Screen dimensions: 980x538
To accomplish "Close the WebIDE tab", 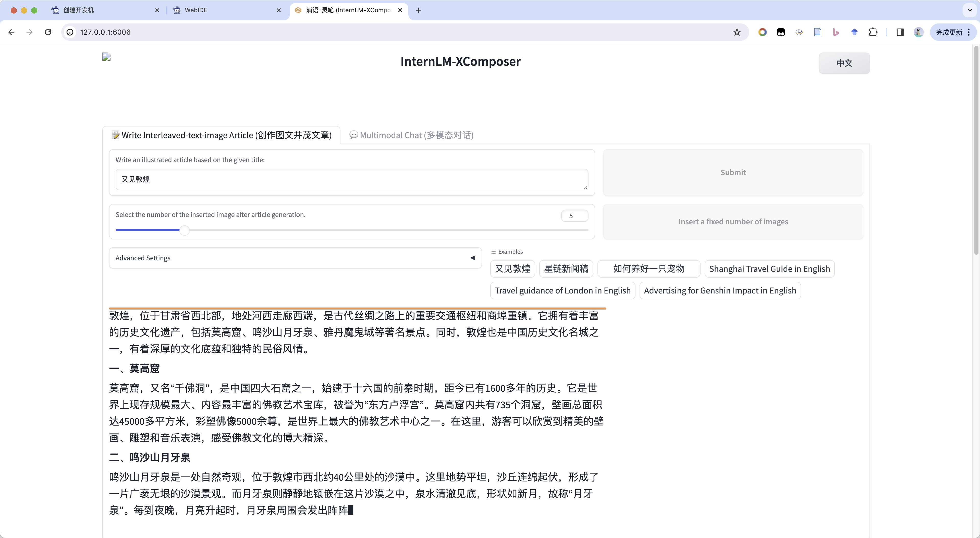I will [278, 10].
